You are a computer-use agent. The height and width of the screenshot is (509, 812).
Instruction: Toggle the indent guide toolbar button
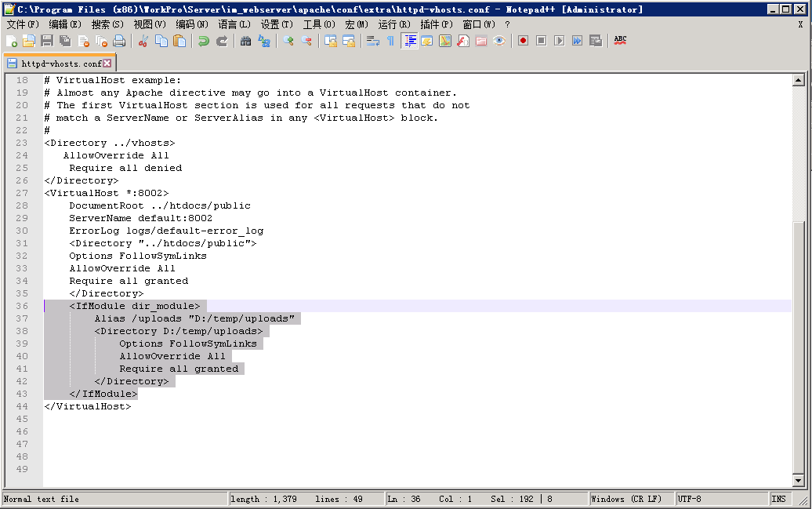[409, 41]
